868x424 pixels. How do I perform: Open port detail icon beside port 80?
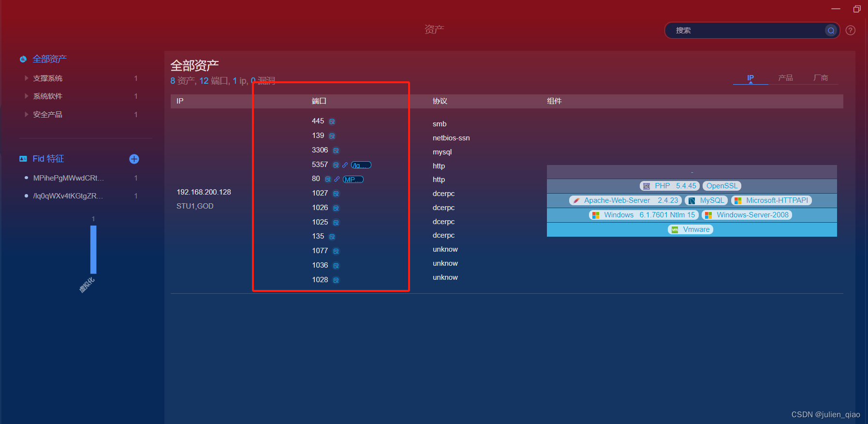click(328, 179)
